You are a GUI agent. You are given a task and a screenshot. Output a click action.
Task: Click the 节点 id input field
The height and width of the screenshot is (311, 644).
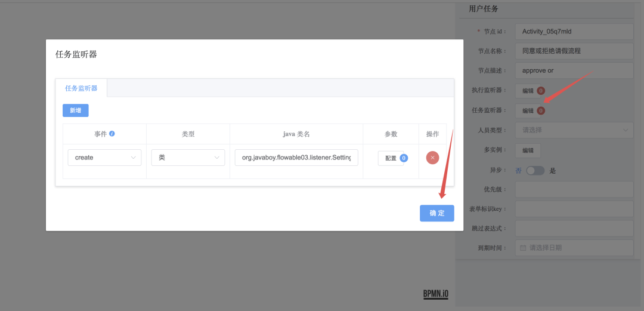(x=574, y=31)
